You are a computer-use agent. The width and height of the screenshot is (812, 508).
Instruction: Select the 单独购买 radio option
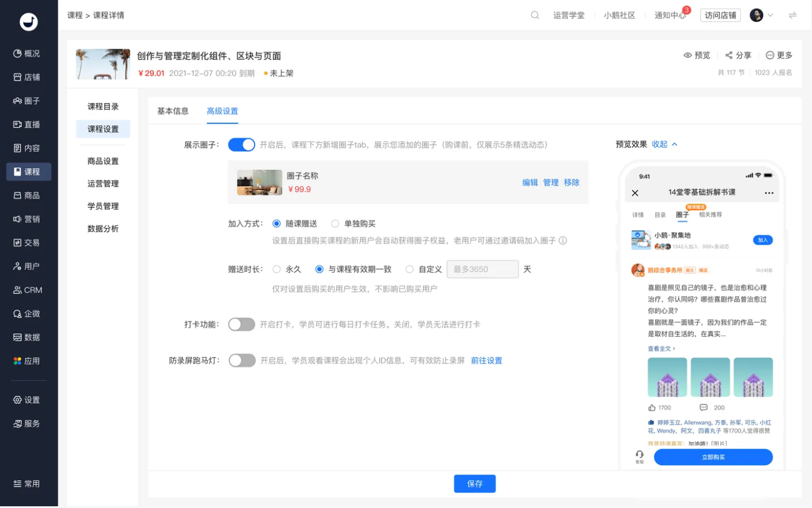pyautogui.click(x=335, y=224)
